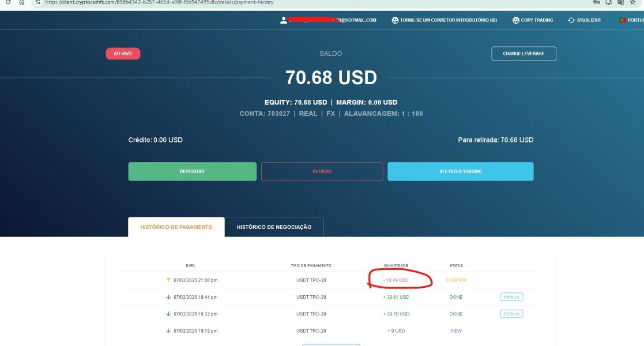Select the +0 USD amount

point(396,331)
